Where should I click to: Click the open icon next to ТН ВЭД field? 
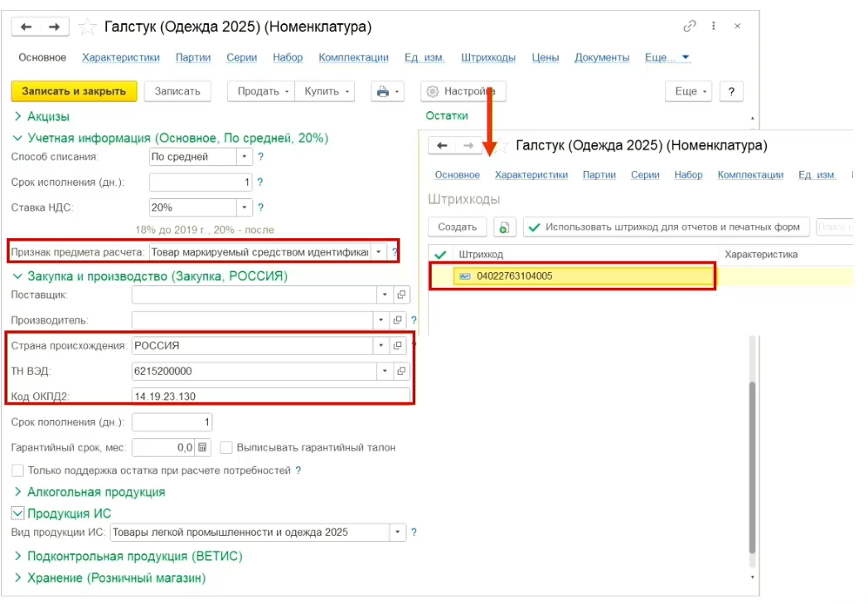401,371
